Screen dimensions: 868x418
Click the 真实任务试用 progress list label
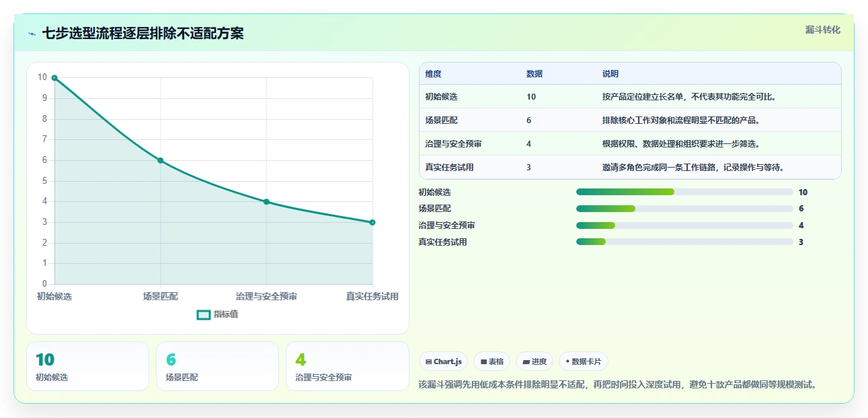pyautogui.click(x=442, y=242)
